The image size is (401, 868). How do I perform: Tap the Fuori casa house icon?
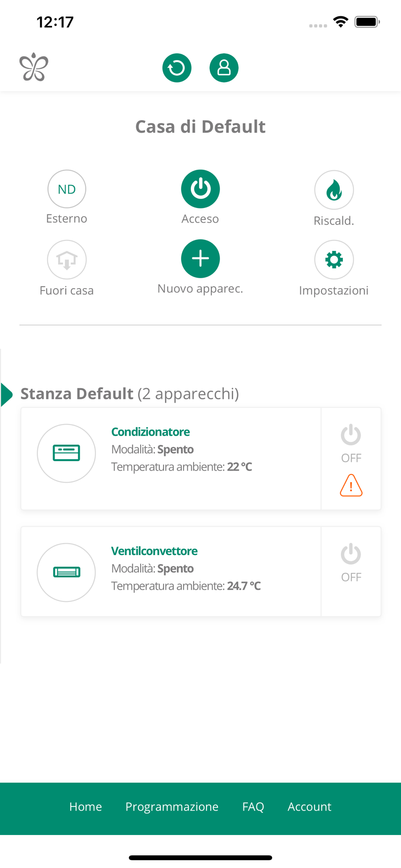pos(67,260)
